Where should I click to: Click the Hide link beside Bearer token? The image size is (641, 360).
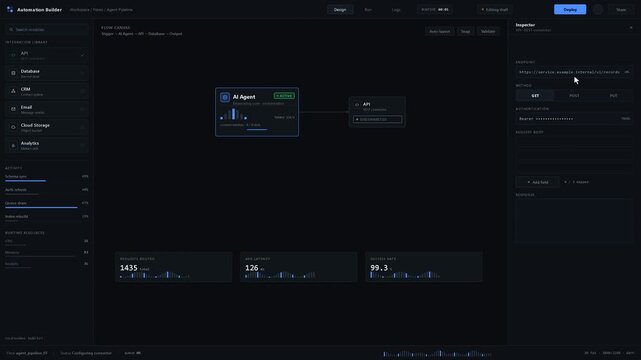625,119
